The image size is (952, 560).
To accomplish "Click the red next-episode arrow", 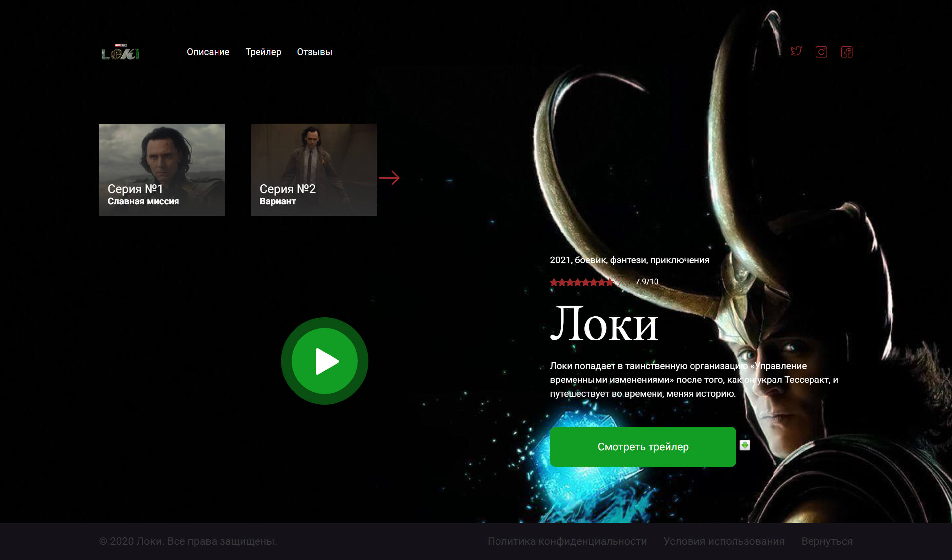I will (x=389, y=178).
